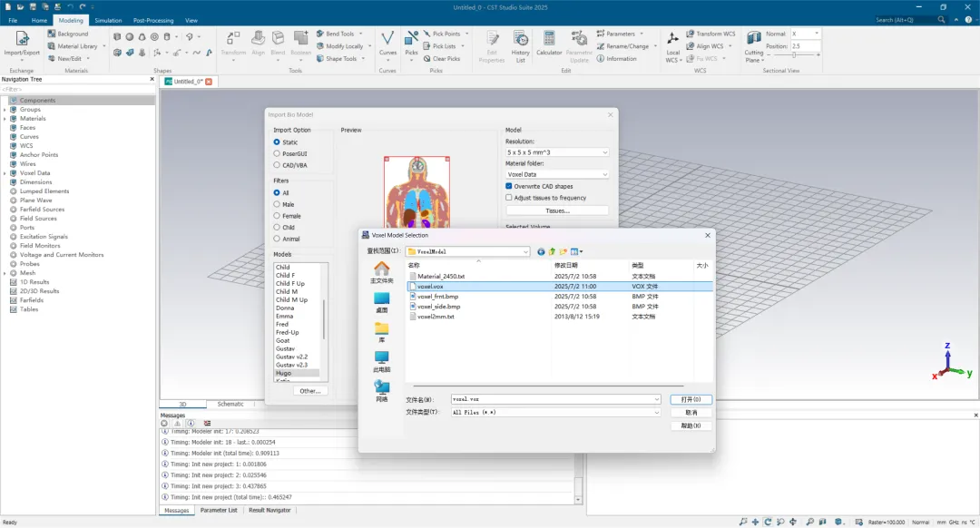
Task: Select the Cone shape tool
Action: (142, 37)
